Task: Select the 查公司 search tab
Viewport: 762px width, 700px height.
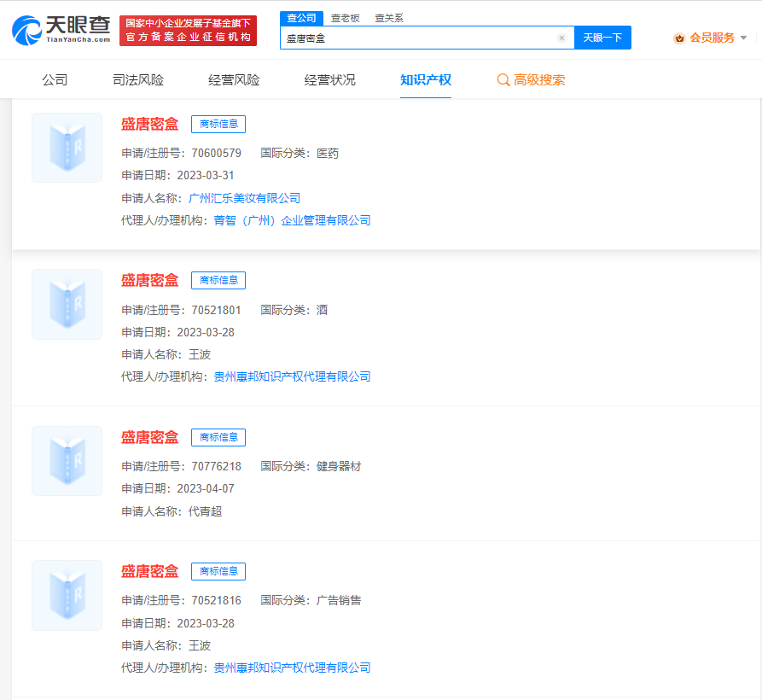Action: [301, 18]
